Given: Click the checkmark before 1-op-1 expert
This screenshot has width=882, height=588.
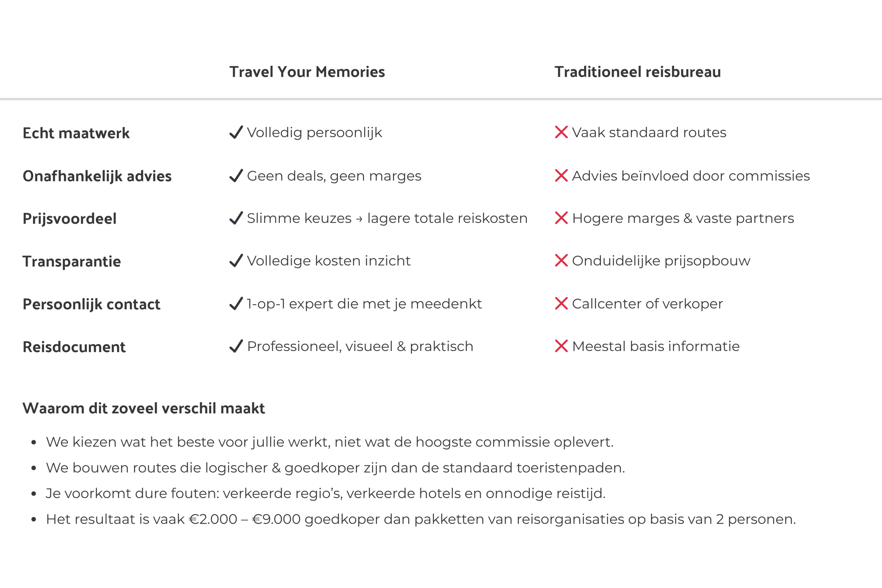Looking at the screenshot, I should point(236,303).
